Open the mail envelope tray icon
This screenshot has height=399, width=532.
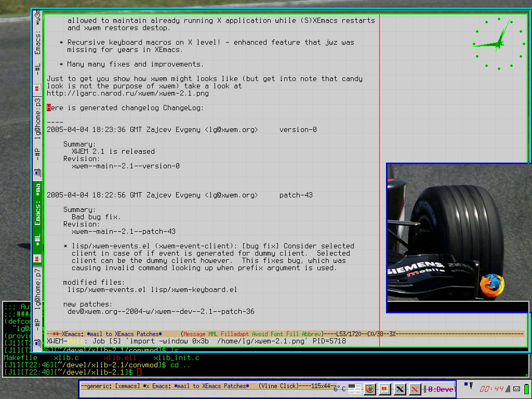tap(517, 389)
